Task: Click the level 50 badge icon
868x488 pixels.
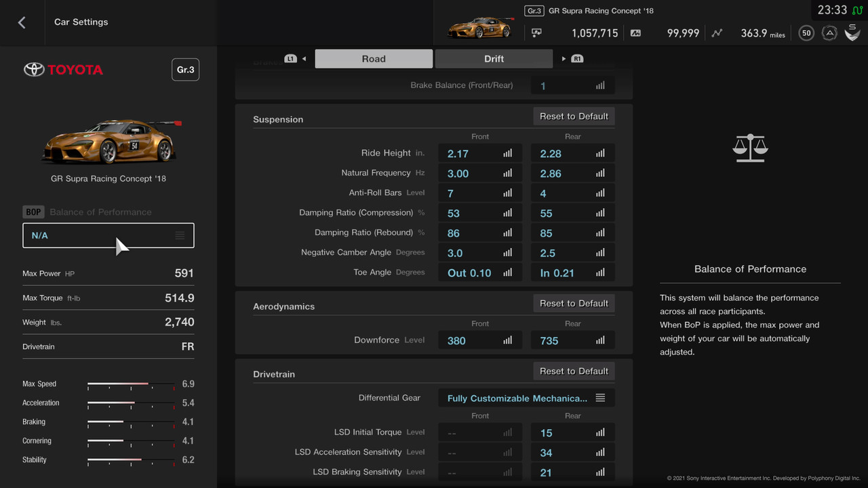Action: (x=806, y=33)
